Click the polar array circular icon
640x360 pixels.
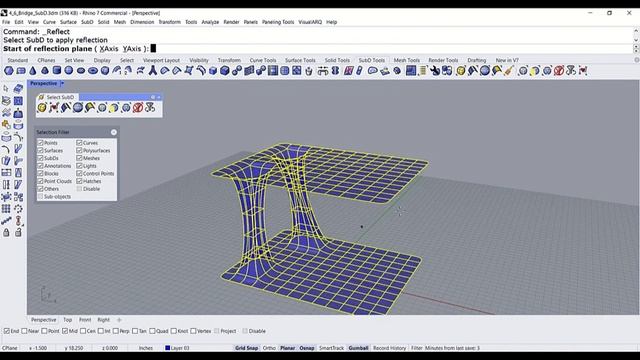click(18, 209)
